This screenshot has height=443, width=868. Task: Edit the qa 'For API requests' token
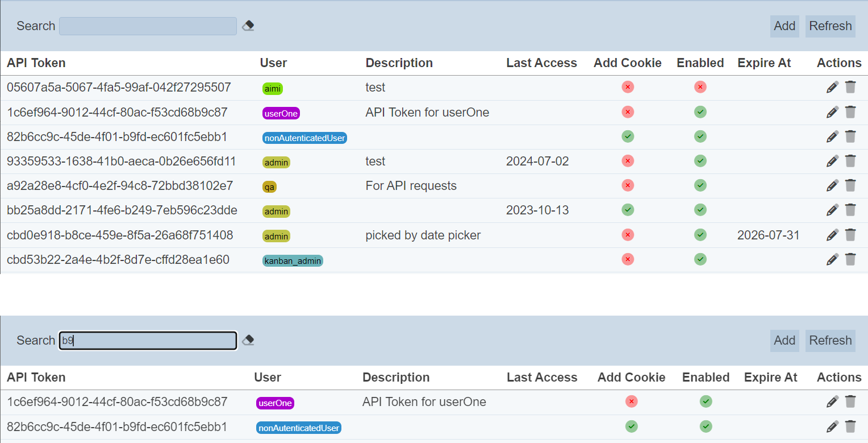[832, 185]
